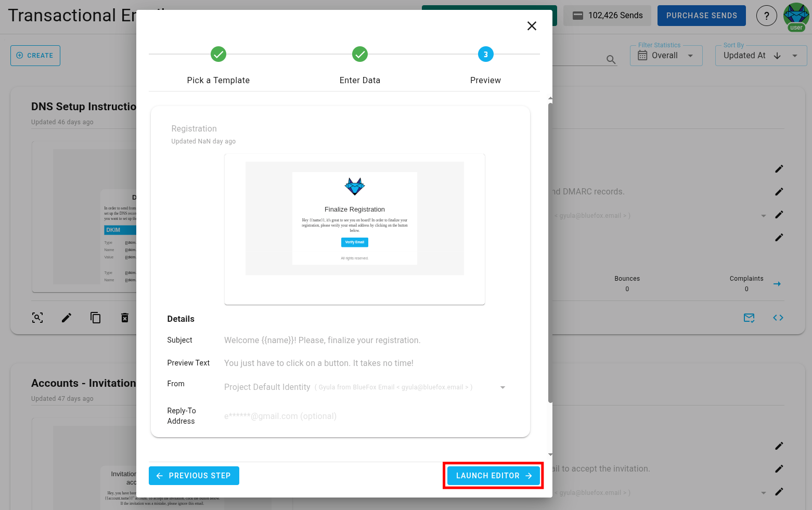Duplicate the DNS Setup Instructions template
Screen dimensions: 812x510
(96, 317)
